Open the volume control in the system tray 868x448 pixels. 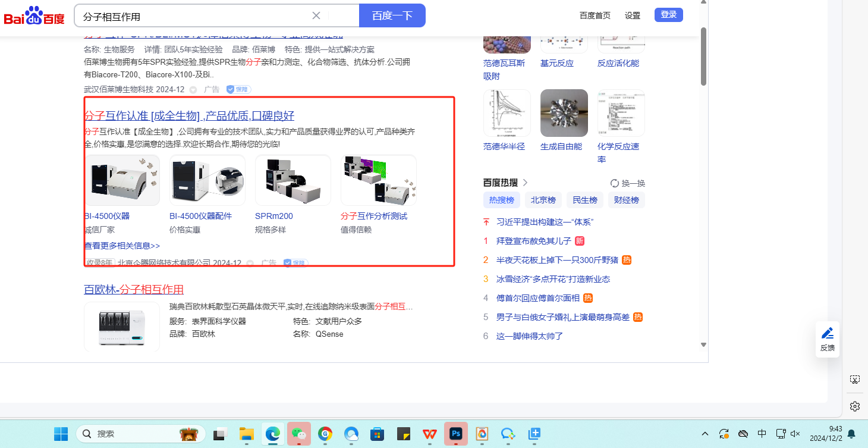click(x=795, y=434)
